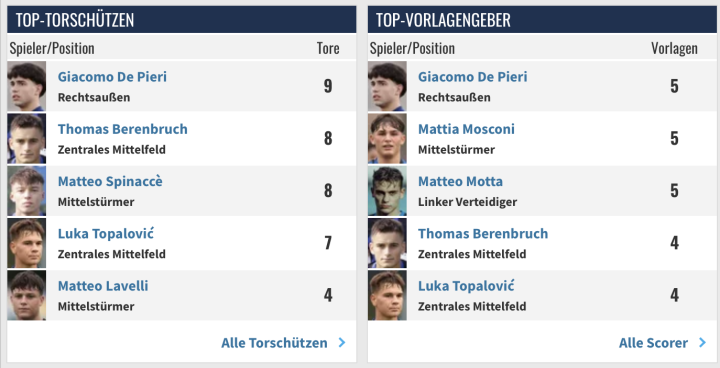This screenshot has width=720, height=368.
Task: Open Mattia Mosconi's profile link
Action: (466, 129)
